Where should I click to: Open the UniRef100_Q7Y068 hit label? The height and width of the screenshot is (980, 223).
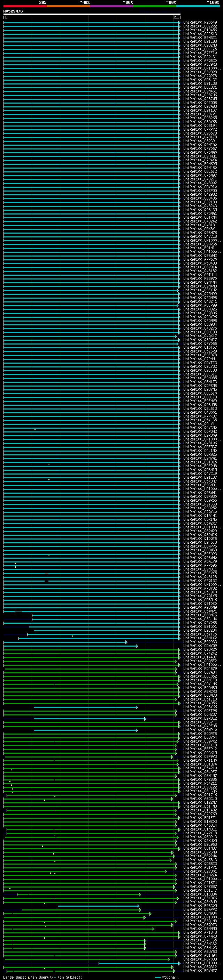click(200, 623)
